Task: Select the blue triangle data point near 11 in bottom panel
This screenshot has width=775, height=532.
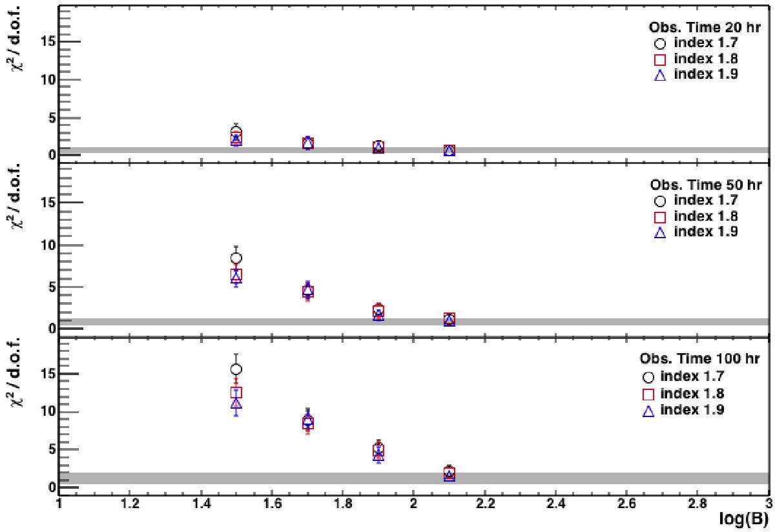Action: [x=236, y=404]
